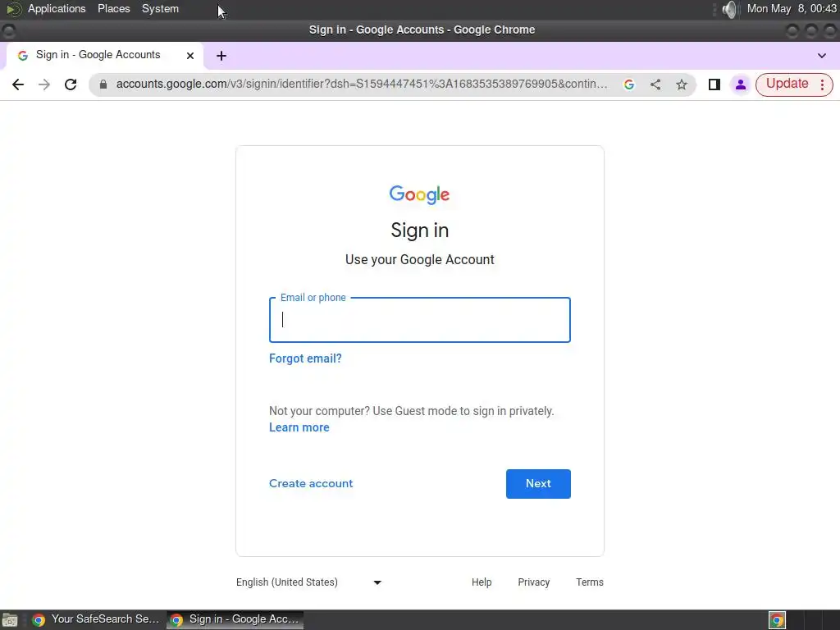Viewport: 840px width, 630px height.
Task: Open the Terms link in the footer
Action: pos(589,582)
